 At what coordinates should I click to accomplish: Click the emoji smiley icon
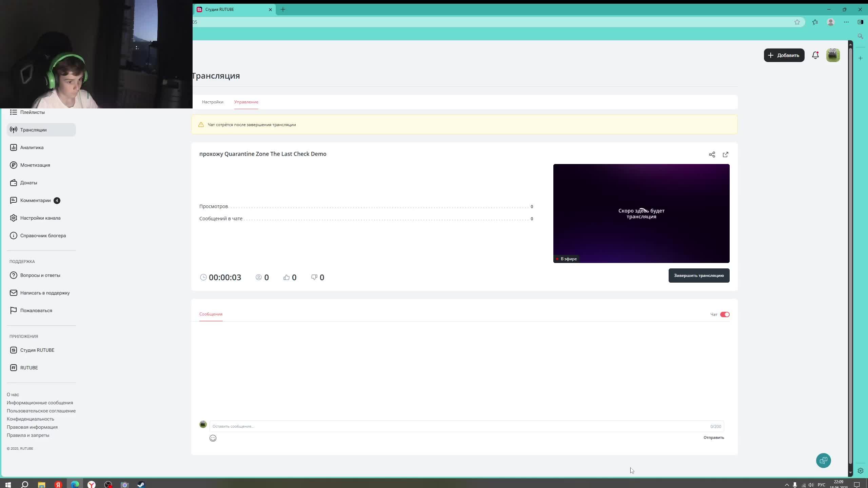[x=213, y=438]
